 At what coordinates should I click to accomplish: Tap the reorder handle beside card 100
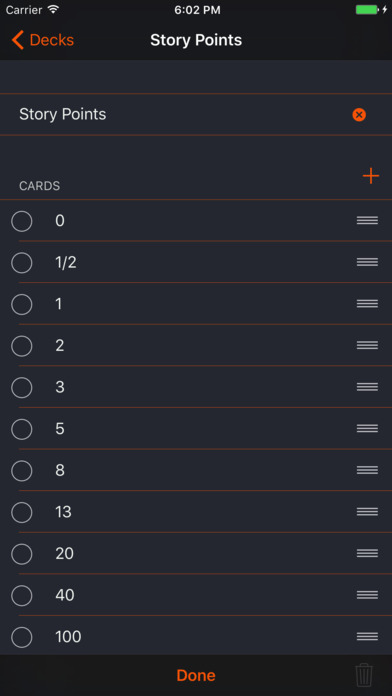click(367, 636)
